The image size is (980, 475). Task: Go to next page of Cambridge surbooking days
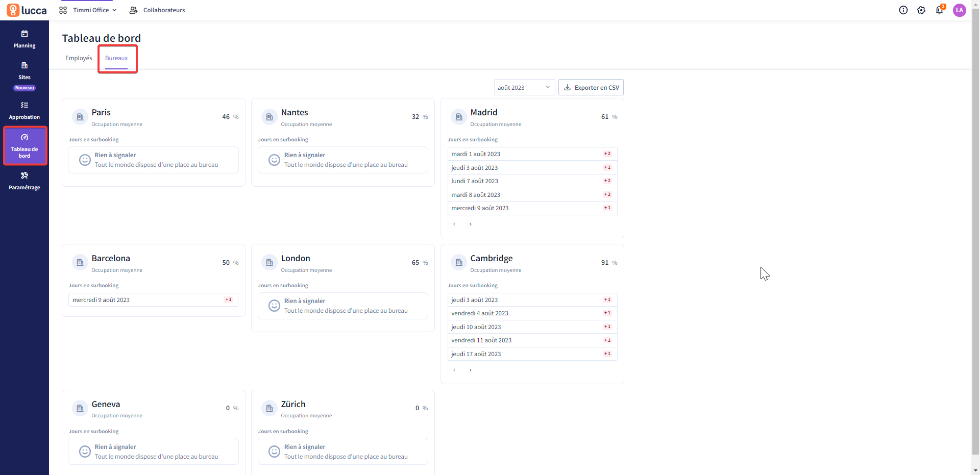471,370
